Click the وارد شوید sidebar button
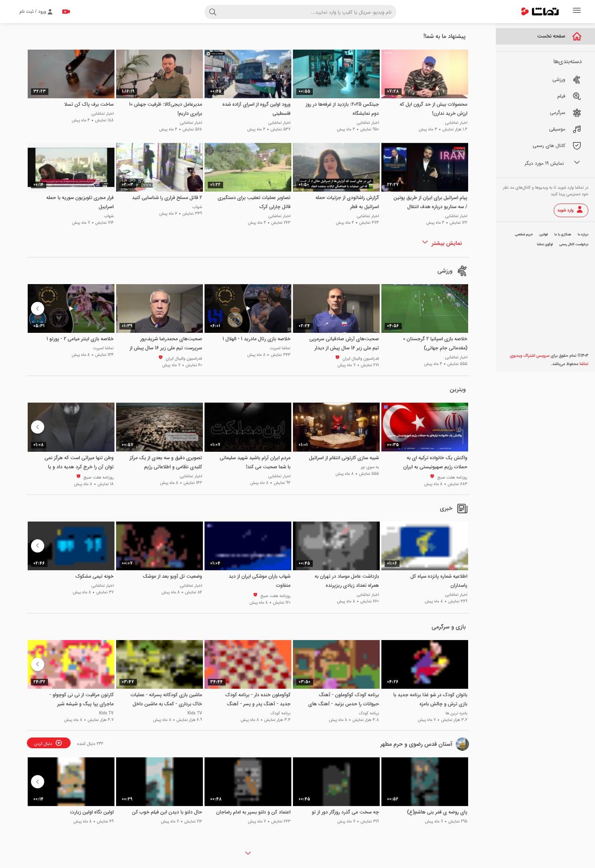This screenshot has height=868, width=595. pyautogui.click(x=571, y=210)
